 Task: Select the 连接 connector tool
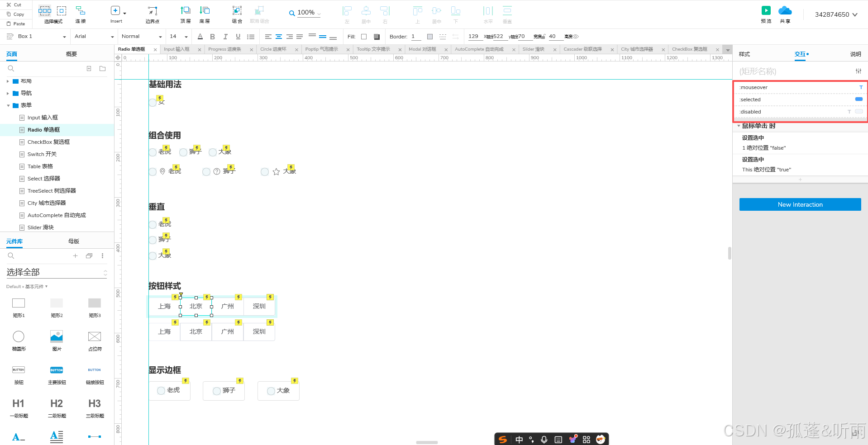click(x=81, y=14)
